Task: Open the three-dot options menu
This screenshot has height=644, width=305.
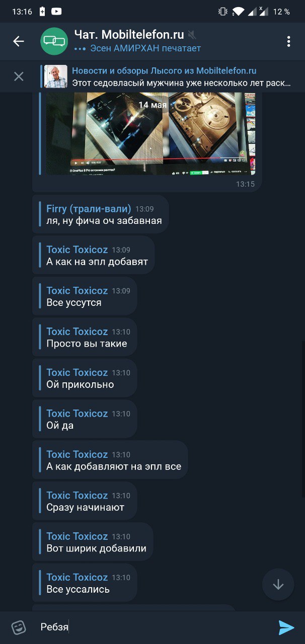Action: tap(288, 41)
